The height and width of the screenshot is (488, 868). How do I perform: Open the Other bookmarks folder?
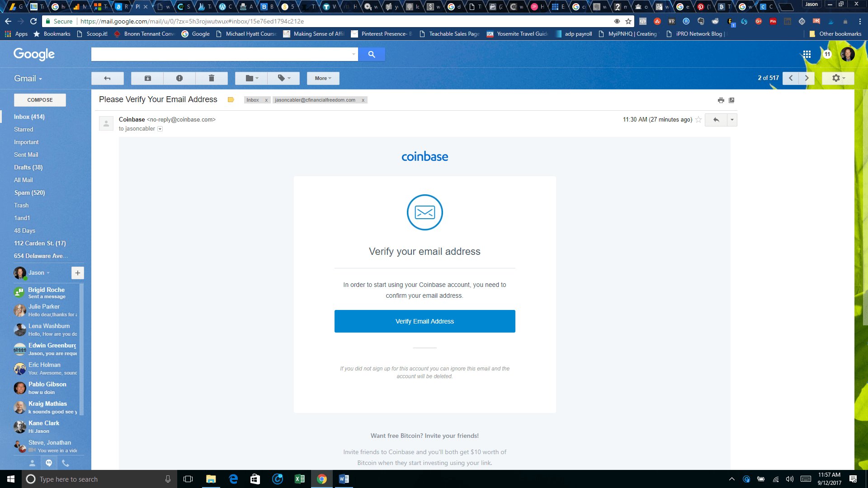(835, 34)
